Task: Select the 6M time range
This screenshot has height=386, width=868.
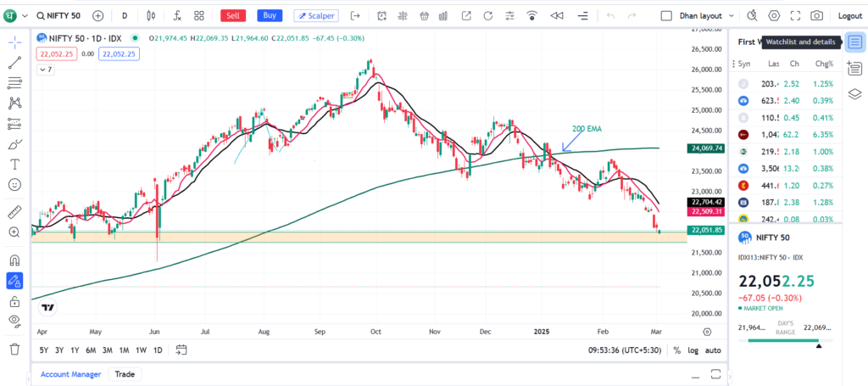Action: point(92,350)
